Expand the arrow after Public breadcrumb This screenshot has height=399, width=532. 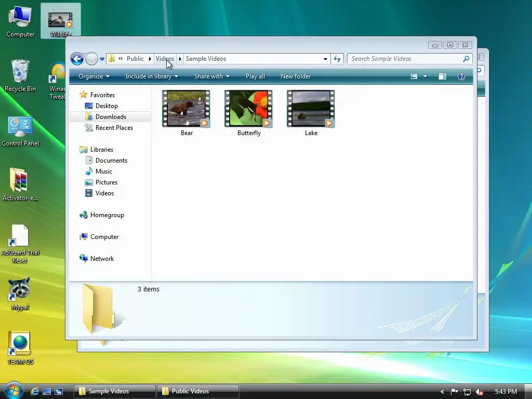(x=150, y=59)
